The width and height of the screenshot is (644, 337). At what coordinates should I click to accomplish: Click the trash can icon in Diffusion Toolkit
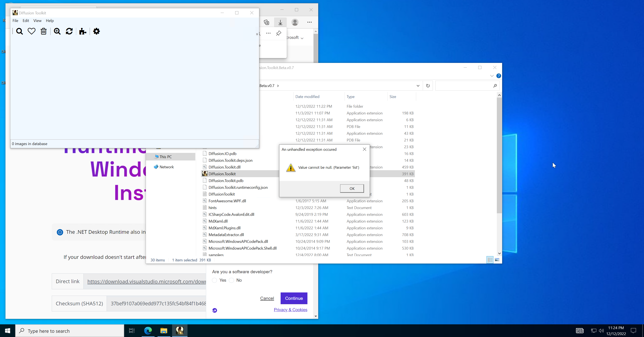[44, 31]
